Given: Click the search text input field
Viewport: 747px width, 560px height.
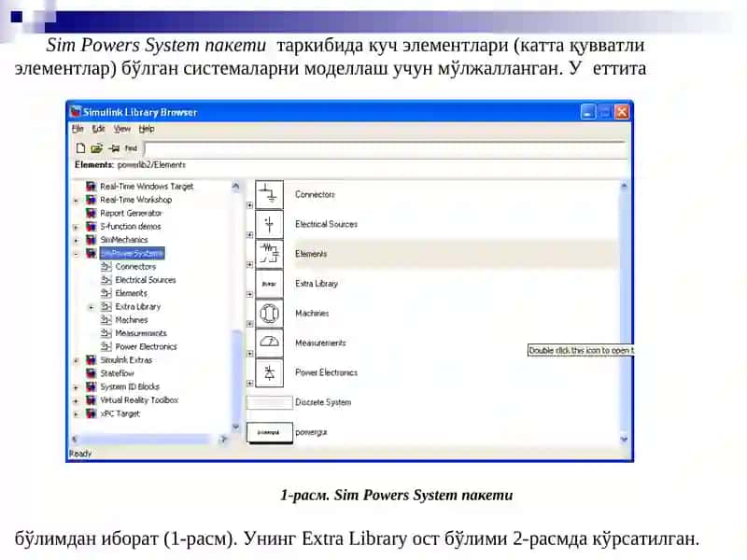Looking at the screenshot, I should [x=386, y=148].
